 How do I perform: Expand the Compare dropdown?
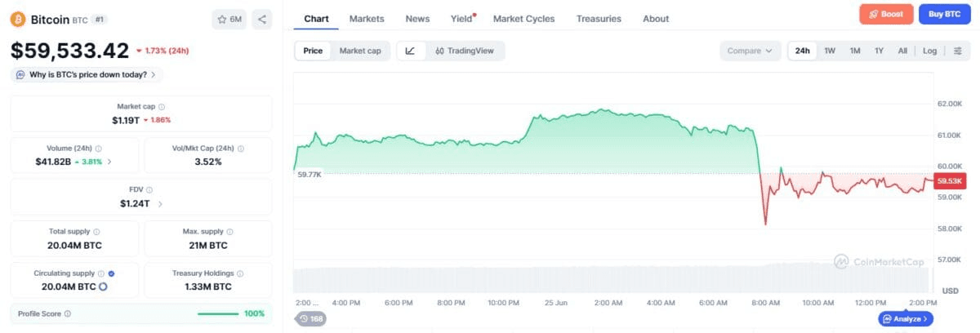pos(750,51)
